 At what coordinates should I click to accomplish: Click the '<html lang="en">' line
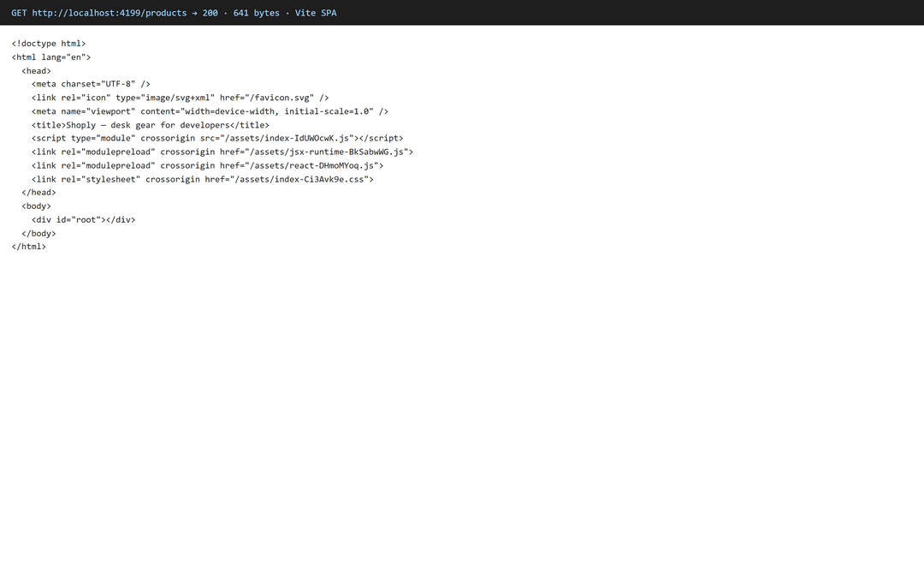pos(51,57)
